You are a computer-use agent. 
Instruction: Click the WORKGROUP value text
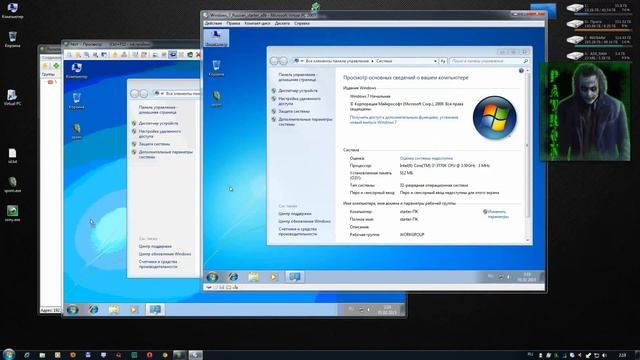click(412, 235)
